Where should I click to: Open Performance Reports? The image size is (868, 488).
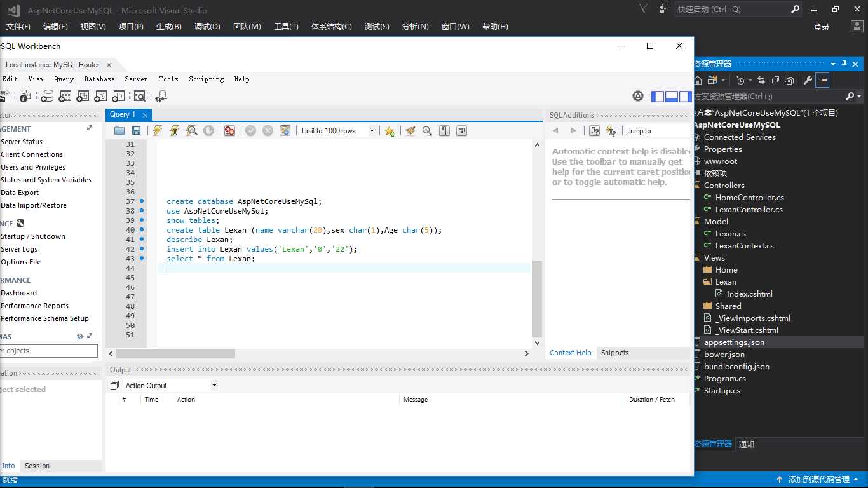pos(34,306)
